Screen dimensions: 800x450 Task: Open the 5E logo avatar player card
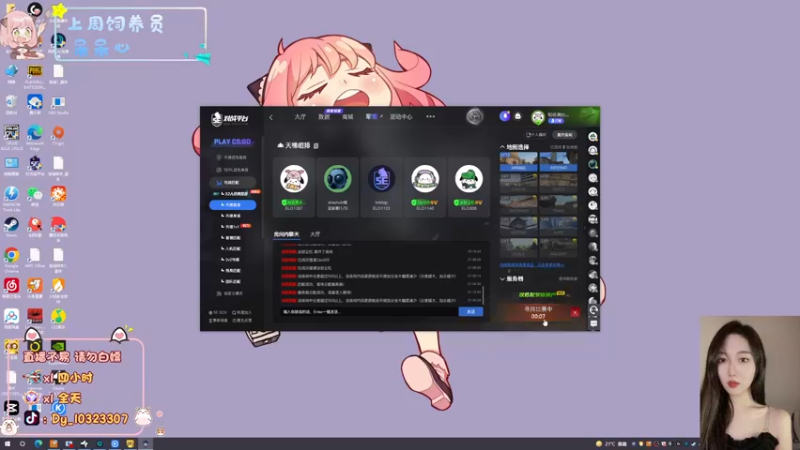382,187
